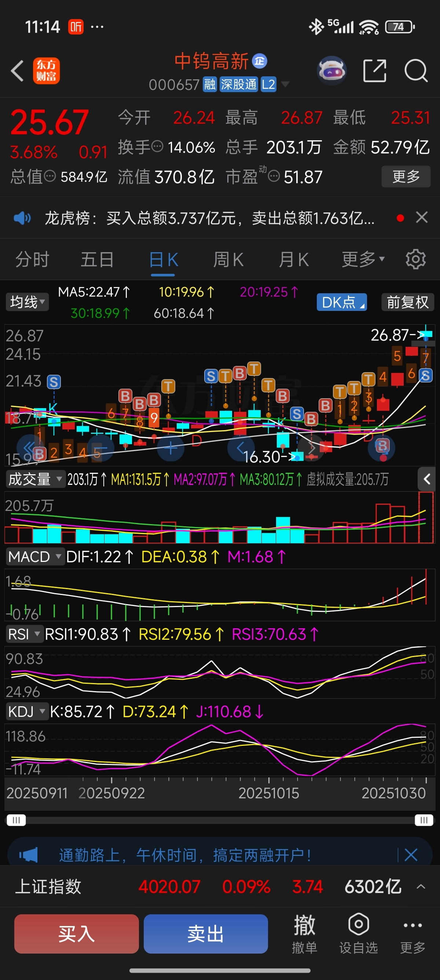Change the 前复权 adjustment mode
Viewport: 440px width, 980px height.
pyautogui.click(x=407, y=302)
